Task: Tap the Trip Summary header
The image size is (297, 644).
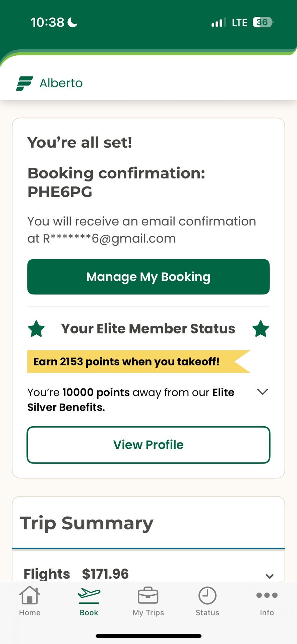Action: [86, 523]
